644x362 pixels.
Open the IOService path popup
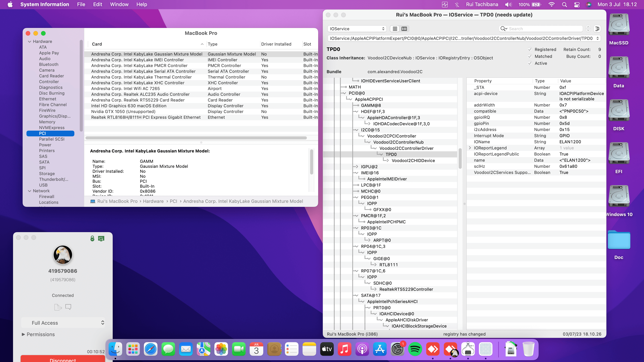[464, 38]
